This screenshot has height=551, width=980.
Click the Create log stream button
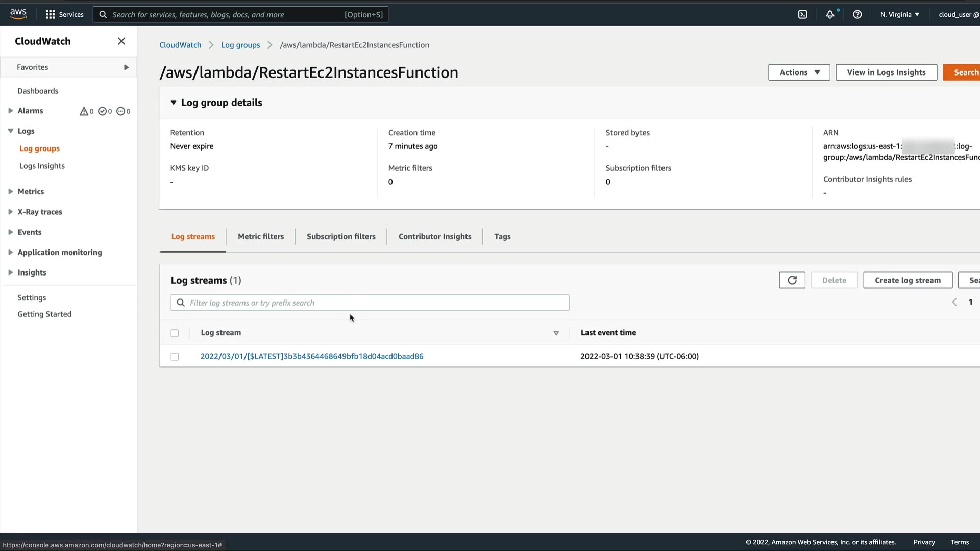coord(907,280)
